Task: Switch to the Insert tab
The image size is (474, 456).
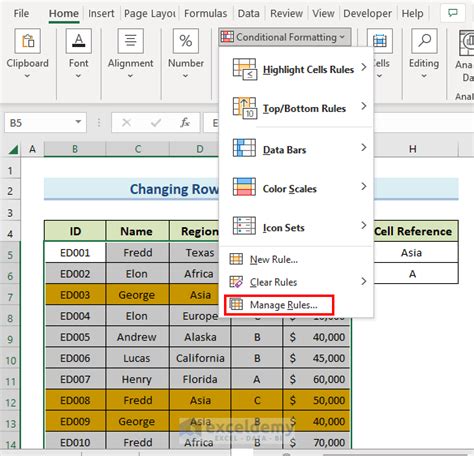Action: [x=101, y=14]
